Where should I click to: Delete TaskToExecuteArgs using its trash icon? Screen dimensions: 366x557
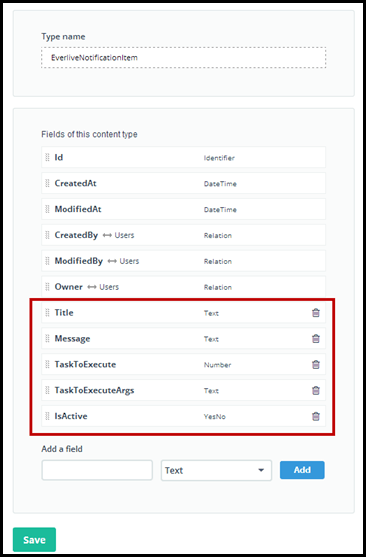316,390
